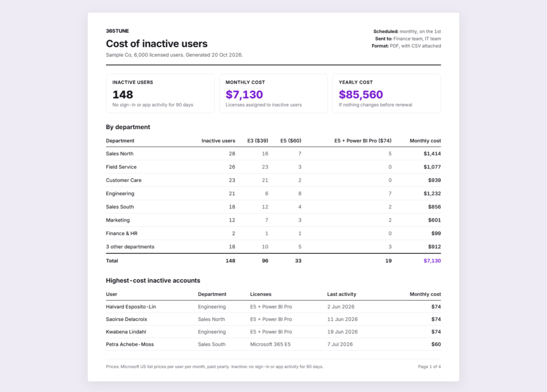Click the '7 Jul 2026' last activity date

(340, 344)
